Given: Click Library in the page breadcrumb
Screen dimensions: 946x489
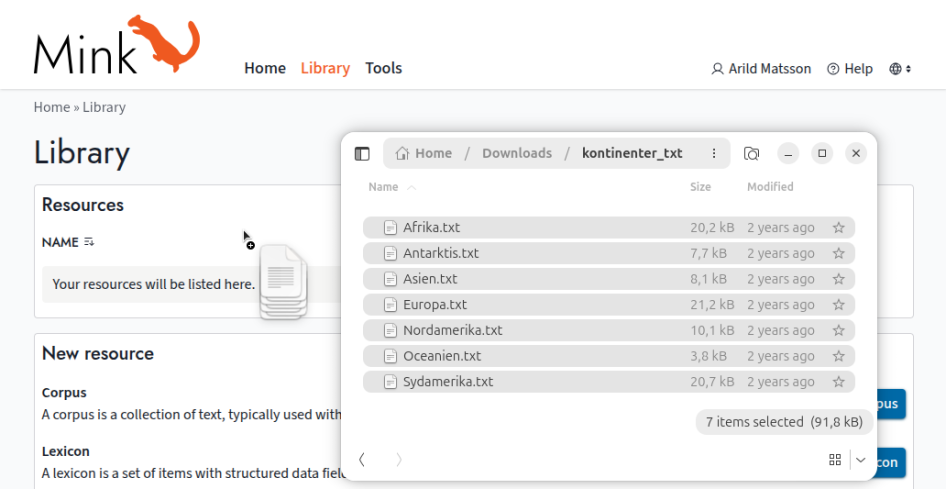Looking at the screenshot, I should tap(104, 107).
